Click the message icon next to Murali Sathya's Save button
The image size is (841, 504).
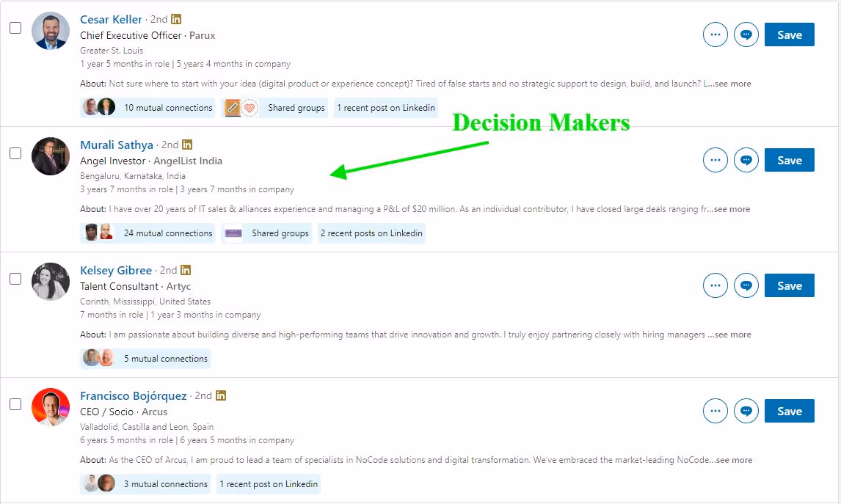[x=746, y=160]
